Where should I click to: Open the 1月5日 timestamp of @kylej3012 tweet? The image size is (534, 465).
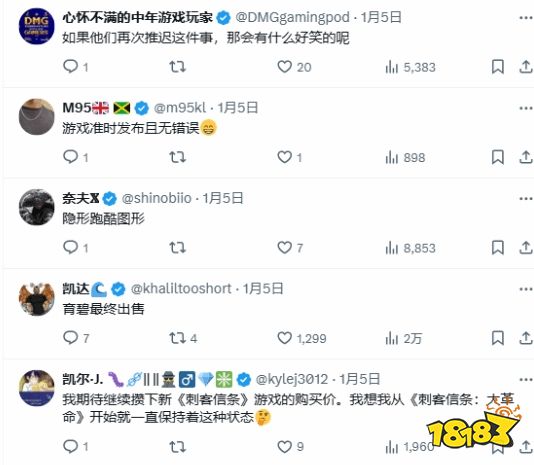pyautogui.click(x=360, y=379)
